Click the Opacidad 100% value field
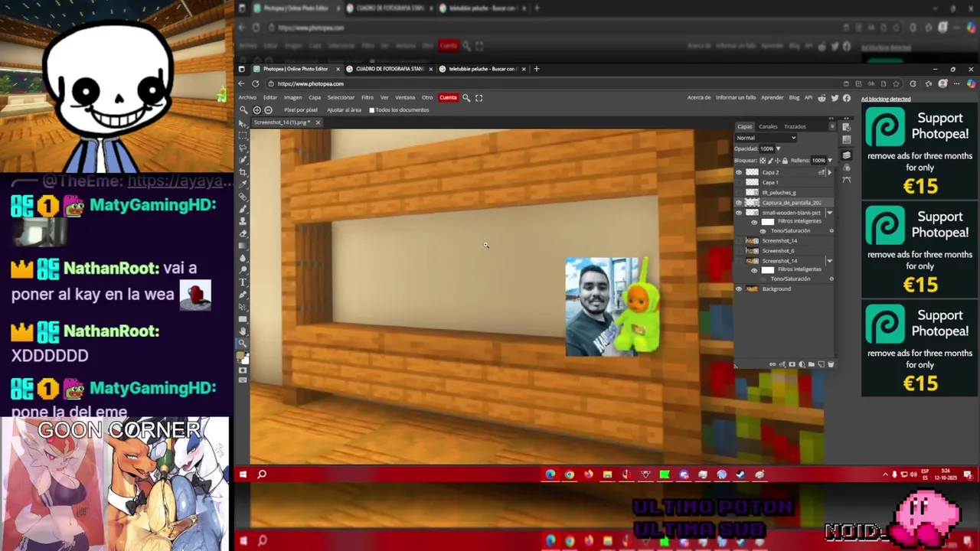Screen dimensions: 980x551 click(x=766, y=149)
